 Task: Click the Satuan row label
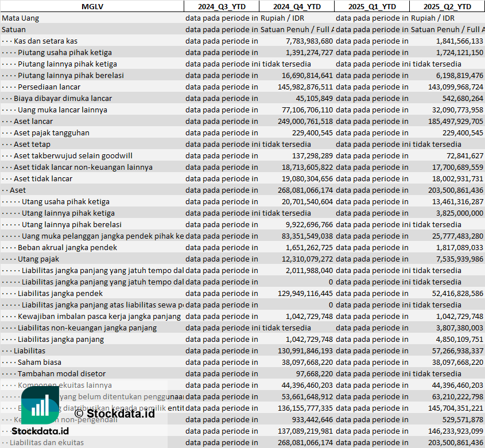(14, 29)
